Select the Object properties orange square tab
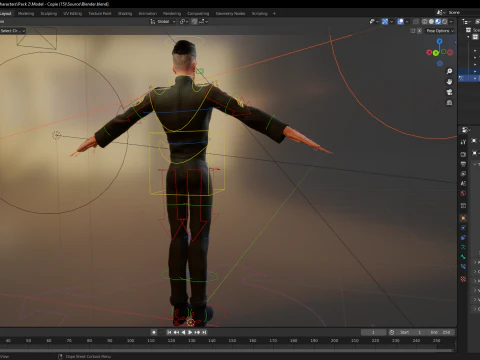The image size is (480, 360). pyautogui.click(x=463, y=218)
